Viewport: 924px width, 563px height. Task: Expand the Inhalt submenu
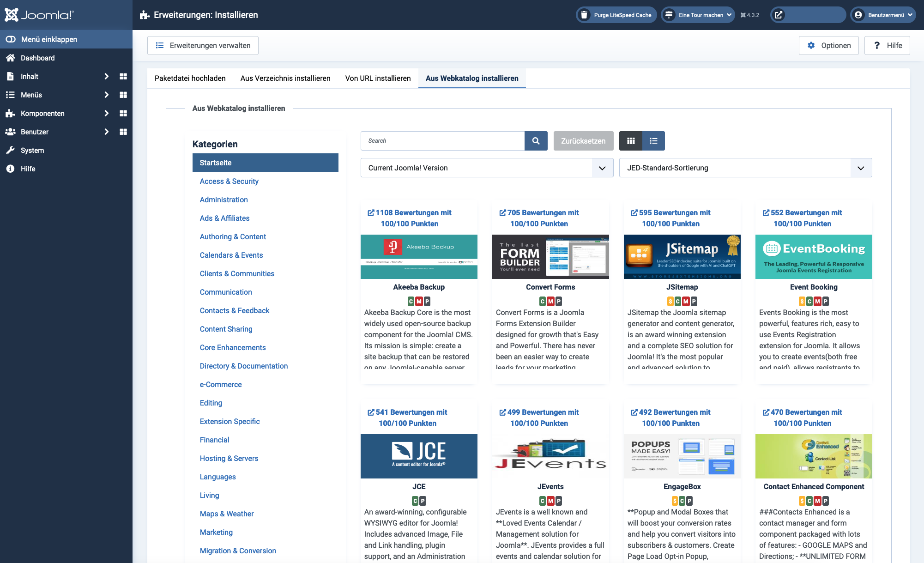(x=107, y=76)
